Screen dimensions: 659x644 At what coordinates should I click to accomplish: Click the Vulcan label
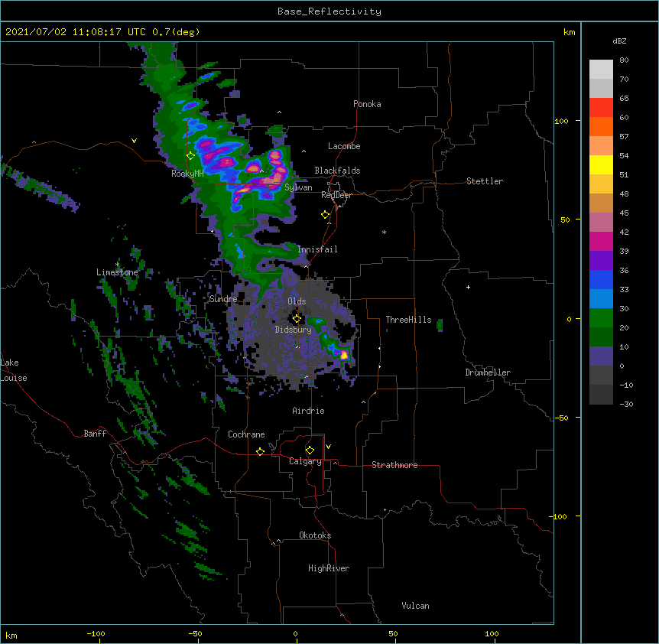pyautogui.click(x=415, y=606)
